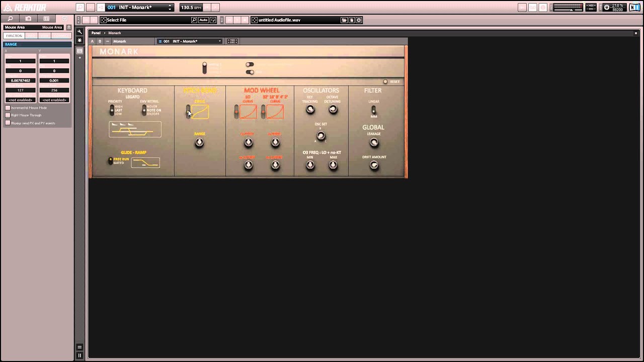Click the pause icon at the bottom left
This screenshot has height=362, width=644.
pyautogui.click(x=79, y=355)
